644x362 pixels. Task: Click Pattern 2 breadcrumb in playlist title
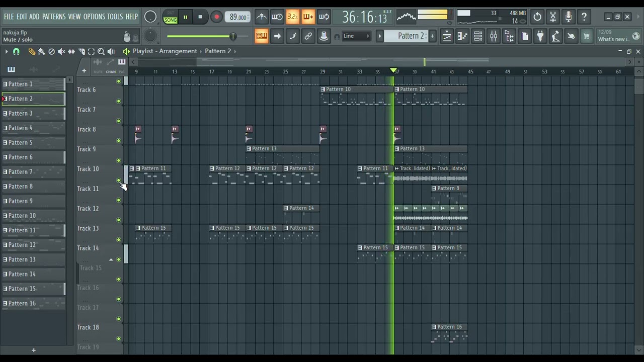(218, 51)
